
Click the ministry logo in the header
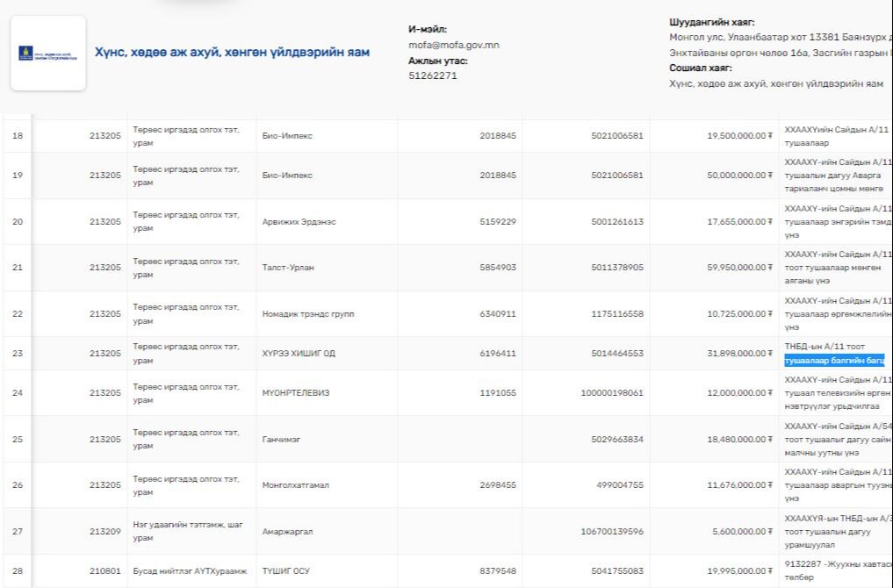pyautogui.click(x=48, y=53)
